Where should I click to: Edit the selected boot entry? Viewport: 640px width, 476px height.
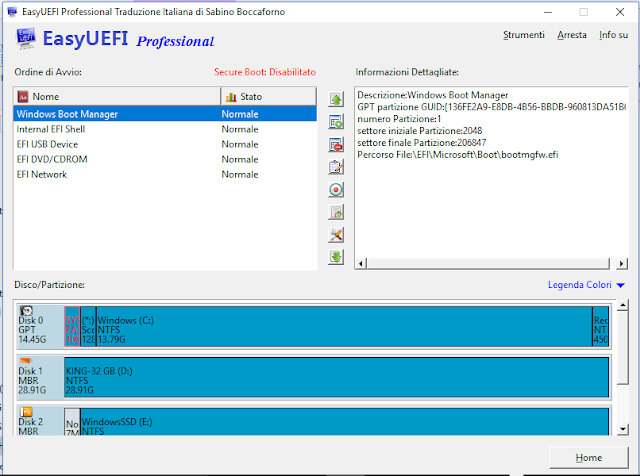336,167
